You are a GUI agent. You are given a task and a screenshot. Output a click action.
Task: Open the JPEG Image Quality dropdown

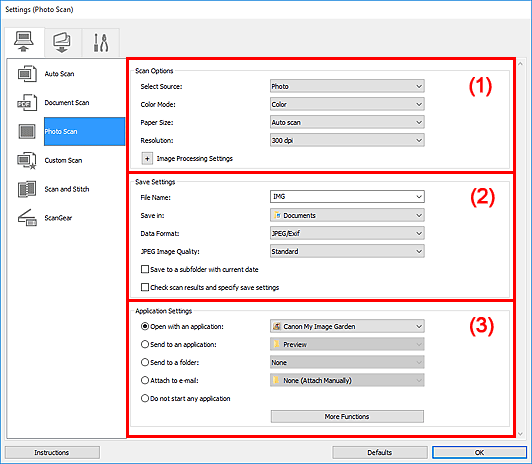[x=347, y=251]
